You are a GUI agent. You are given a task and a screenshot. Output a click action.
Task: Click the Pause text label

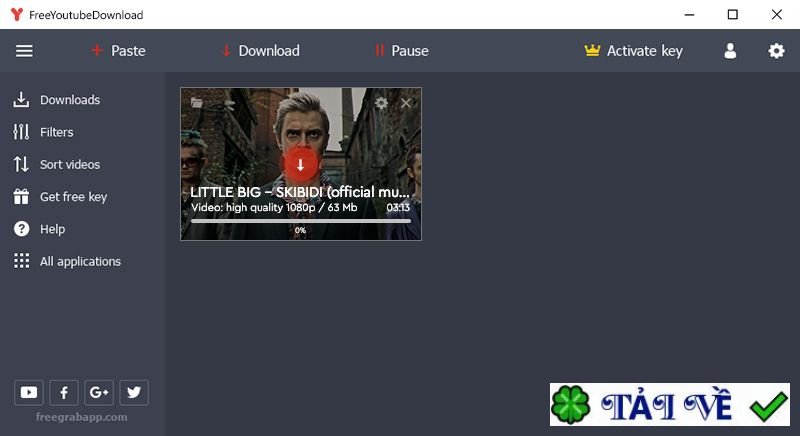pyautogui.click(x=410, y=51)
